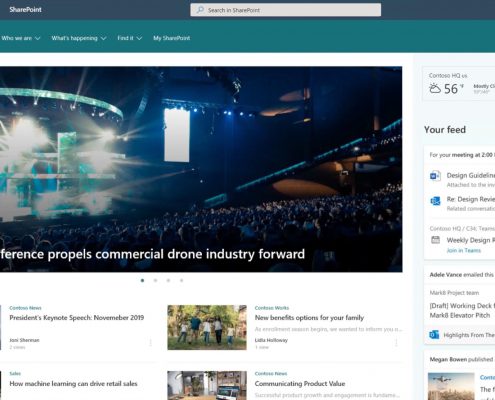
Task: Click the Your feed heading
Action: (445, 129)
